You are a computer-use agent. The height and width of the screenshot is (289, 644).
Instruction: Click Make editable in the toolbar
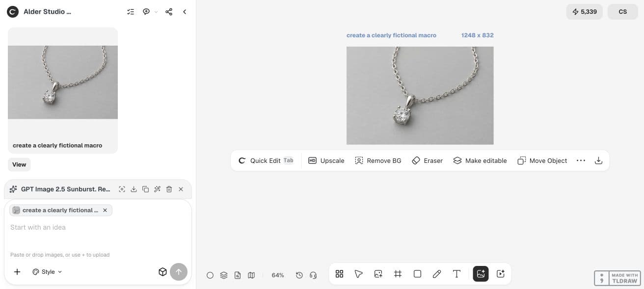coord(480,160)
